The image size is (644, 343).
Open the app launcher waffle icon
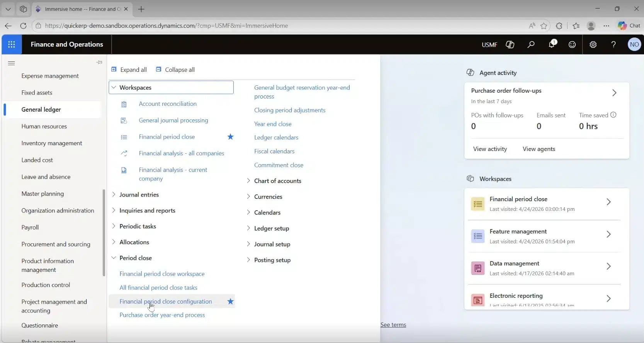point(12,44)
